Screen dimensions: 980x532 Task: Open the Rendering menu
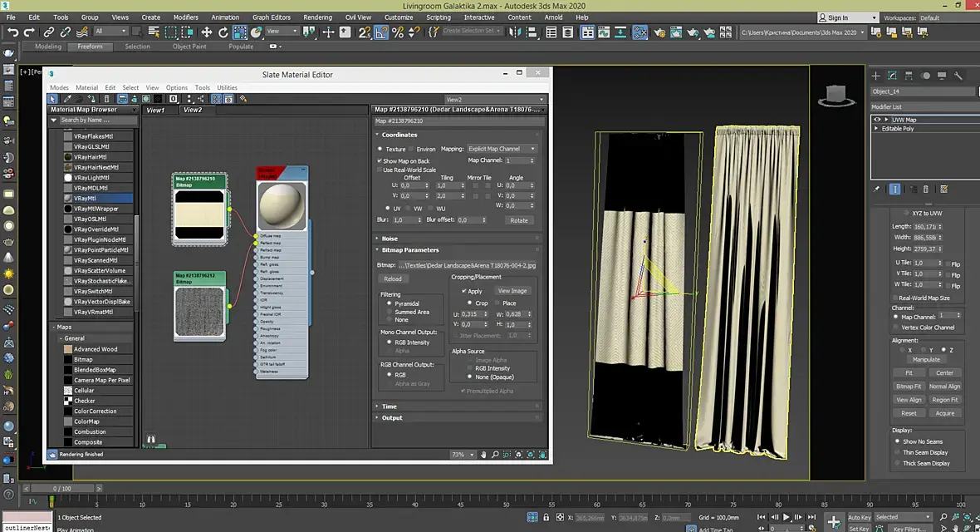tap(317, 17)
